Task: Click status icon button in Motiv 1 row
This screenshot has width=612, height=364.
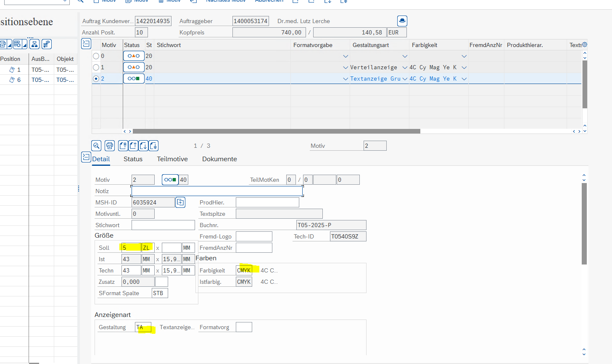Action: pyautogui.click(x=134, y=67)
